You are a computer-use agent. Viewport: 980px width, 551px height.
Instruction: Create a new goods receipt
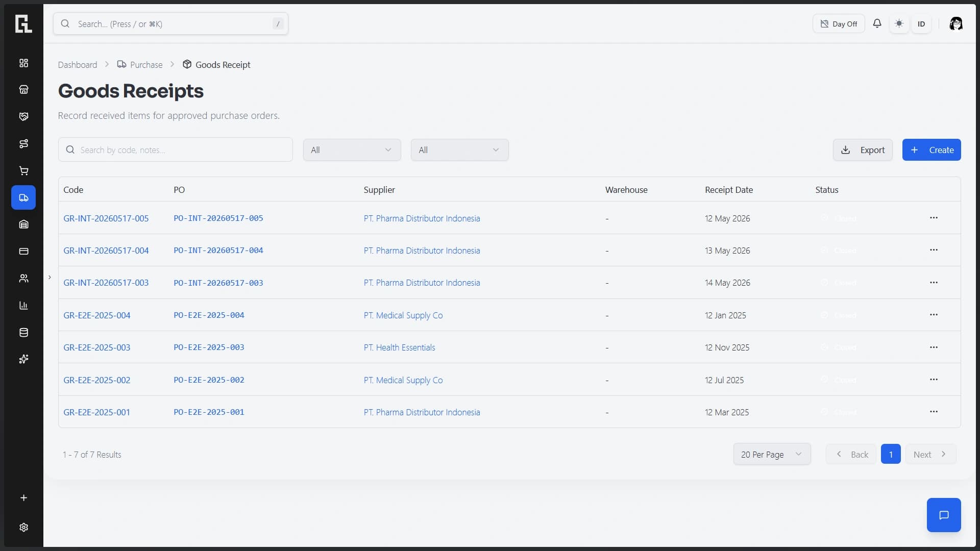tap(932, 150)
